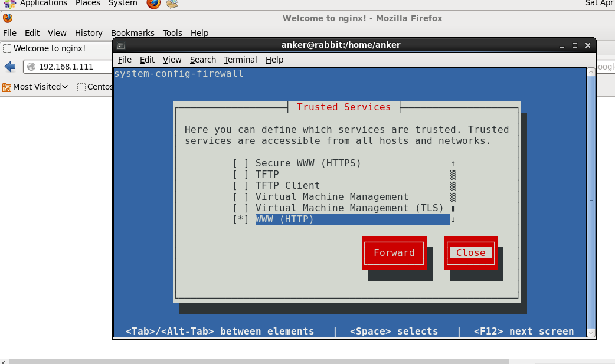This screenshot has width=615, height=364.
Task: Open Firefox Bookmarks menu
Action: (x=133, y=33)
